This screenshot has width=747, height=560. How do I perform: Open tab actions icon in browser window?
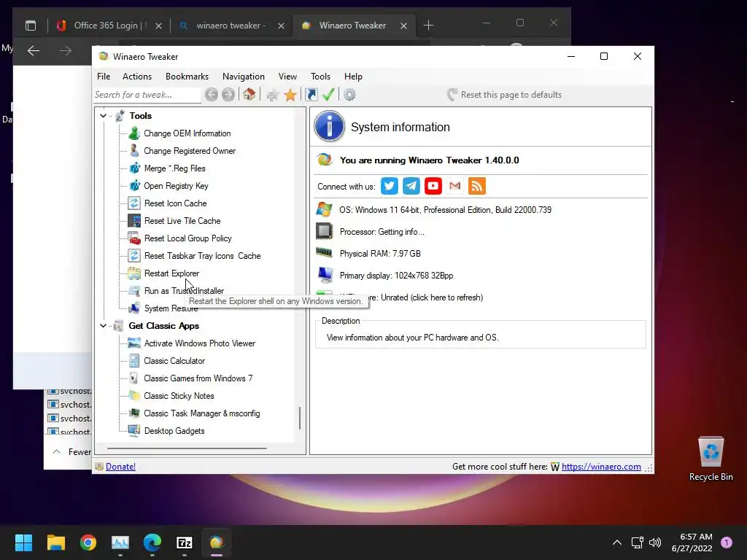tap(31, 26)
